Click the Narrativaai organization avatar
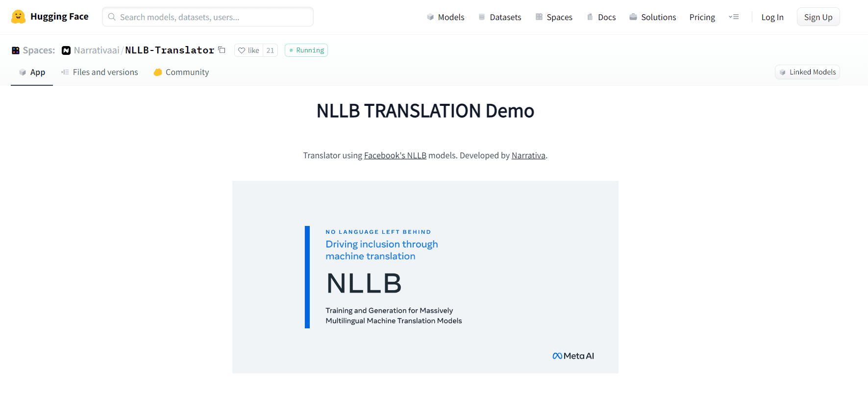 click(66, 50)
